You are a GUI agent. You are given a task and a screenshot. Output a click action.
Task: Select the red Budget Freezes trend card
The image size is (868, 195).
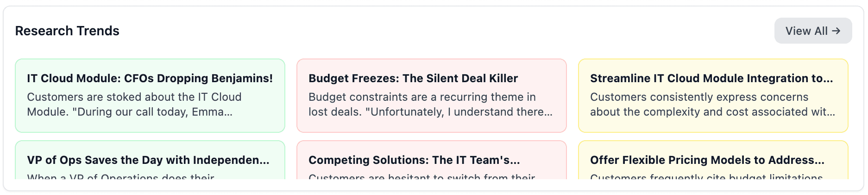431,124
